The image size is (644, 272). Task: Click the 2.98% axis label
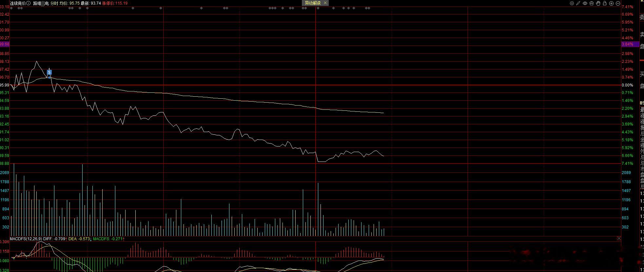tap(627, 54)
